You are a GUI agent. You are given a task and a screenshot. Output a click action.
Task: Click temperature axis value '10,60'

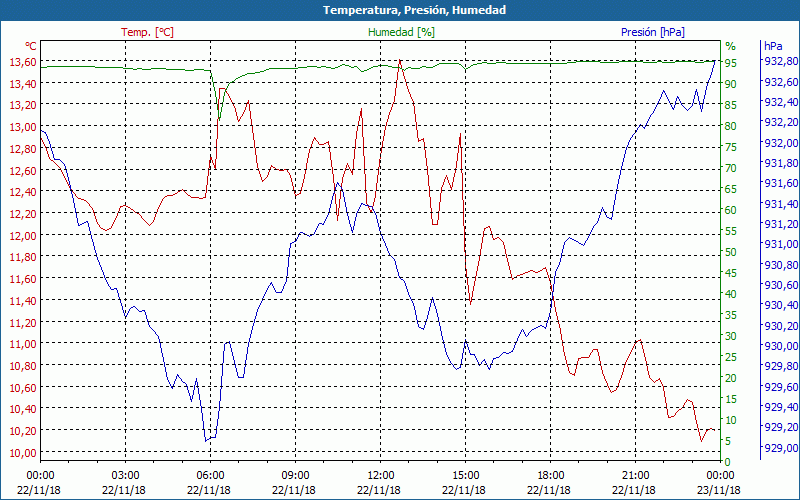click(x=23, y=388)
